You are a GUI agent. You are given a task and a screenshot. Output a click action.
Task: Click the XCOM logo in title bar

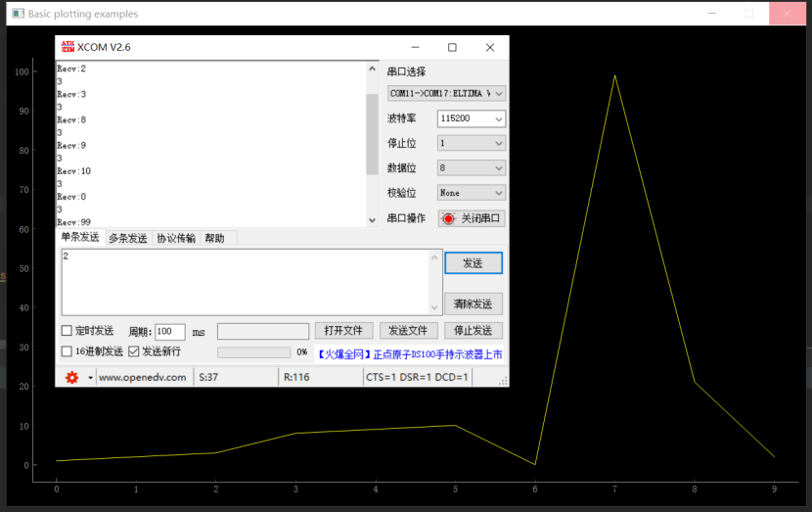click(68, 47)
